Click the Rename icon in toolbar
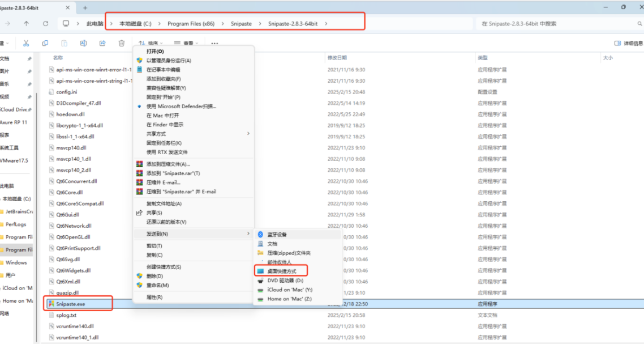Screen dimensions: 644x344 tap(83, 43)
